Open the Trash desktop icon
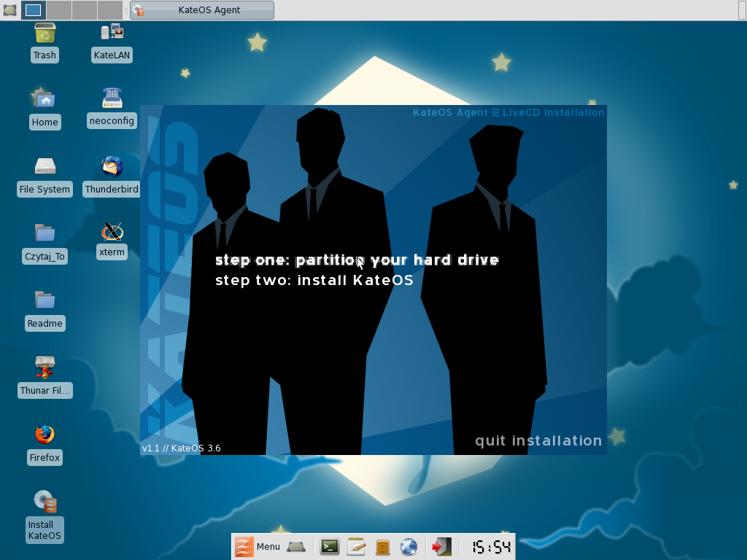Screen dimensions: 747x560 44,34
